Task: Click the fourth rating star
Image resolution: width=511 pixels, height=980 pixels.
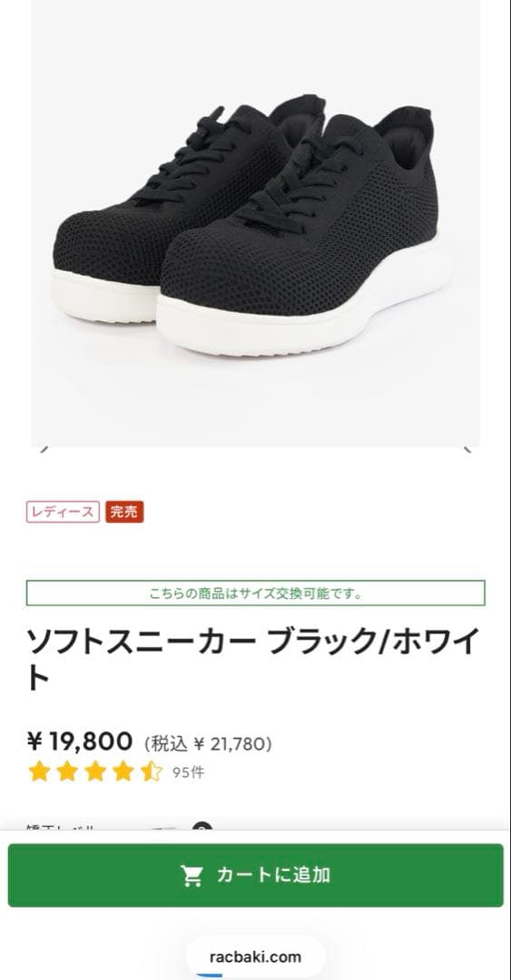Action: tap(123, 772)
